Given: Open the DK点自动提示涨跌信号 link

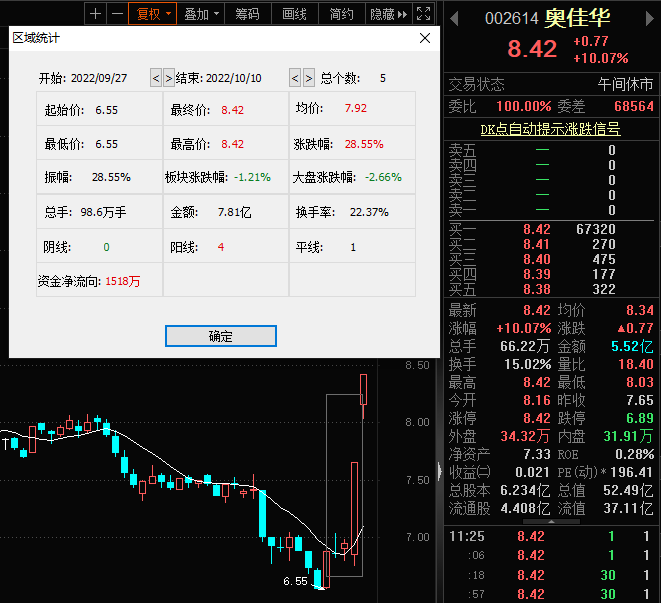Looking at the screenshot, I should [x=550, y=129].
